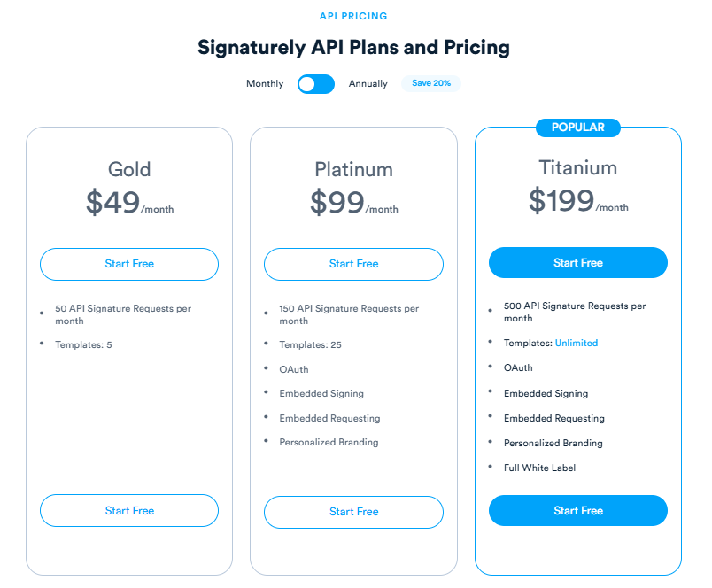Toggle the billing switch to Annually
Viewport: 712px width, 588px height.
pyautogui.click(x=315, y=83)
